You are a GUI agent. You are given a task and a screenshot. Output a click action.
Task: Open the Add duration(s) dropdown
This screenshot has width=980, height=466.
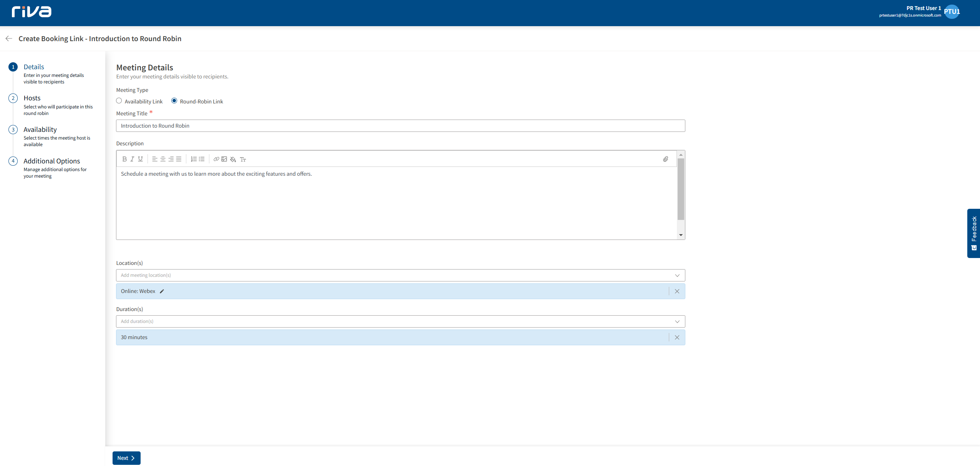[677, 321]
